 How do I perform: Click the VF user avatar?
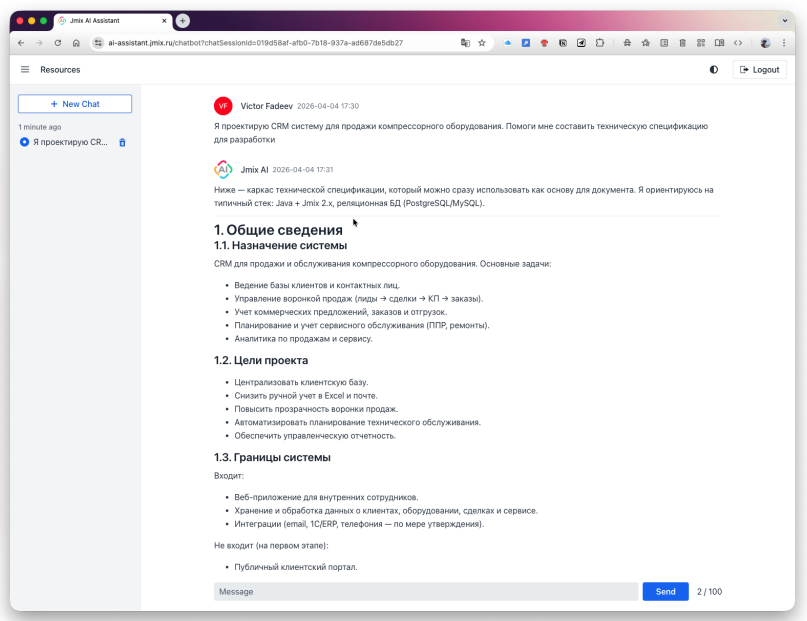(x=223, y=106)
